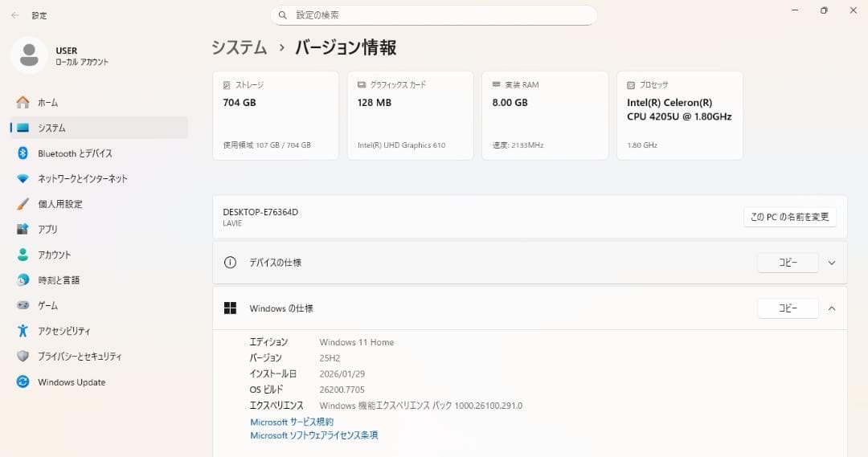Click the DESKTOP-E76364D PC name

[x=260, y=212]
